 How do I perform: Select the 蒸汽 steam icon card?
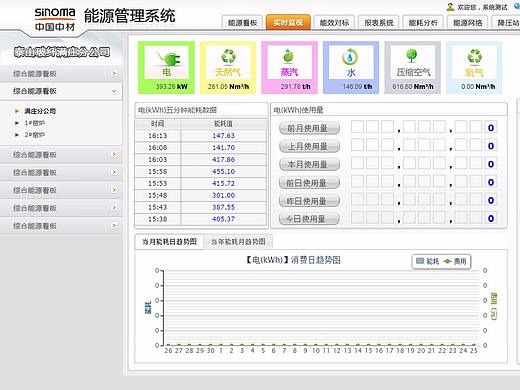tap(289, 67)
